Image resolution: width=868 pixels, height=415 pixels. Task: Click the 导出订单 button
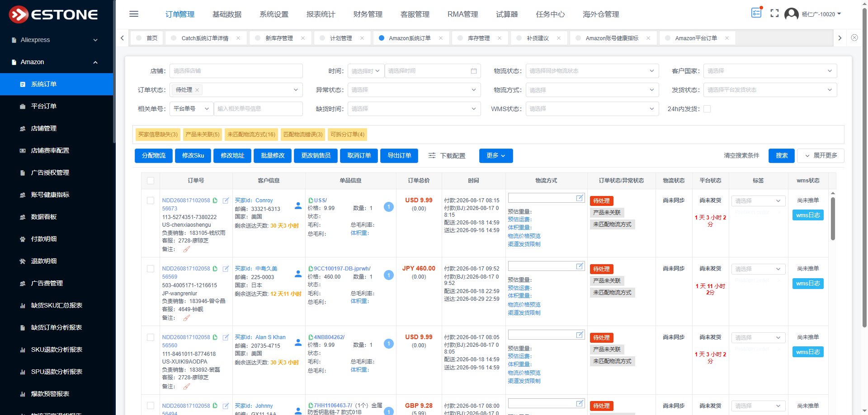point(399,155)
